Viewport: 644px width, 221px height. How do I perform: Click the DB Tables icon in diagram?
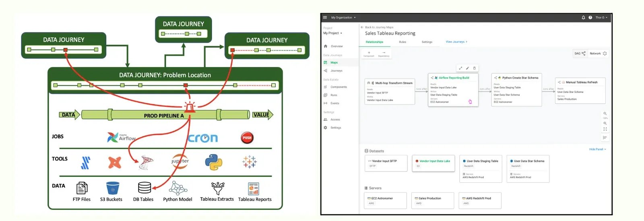144,188
